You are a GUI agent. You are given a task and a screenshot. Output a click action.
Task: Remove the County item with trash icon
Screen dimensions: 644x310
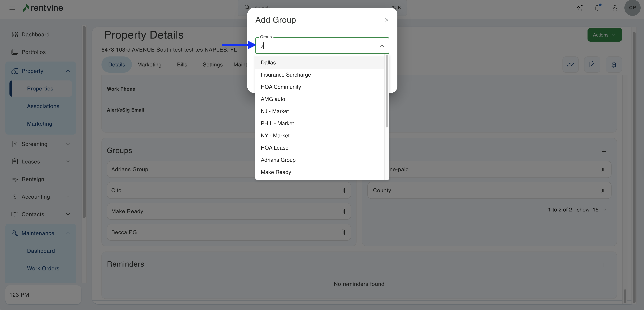coord(603,190)
